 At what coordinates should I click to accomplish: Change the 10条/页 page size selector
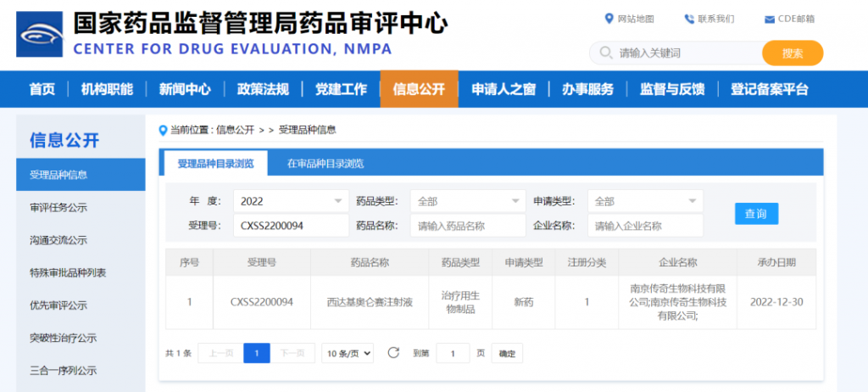pos(348,353)
